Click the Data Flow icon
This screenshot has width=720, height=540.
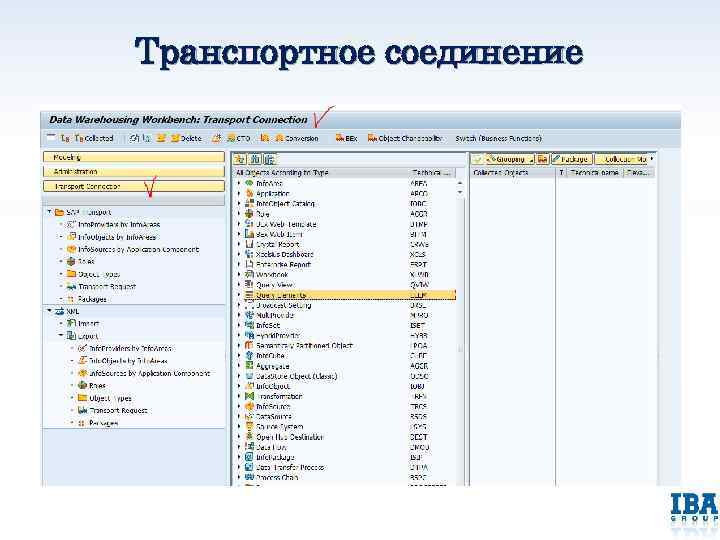pyautogui.click(x=249, y=447)
